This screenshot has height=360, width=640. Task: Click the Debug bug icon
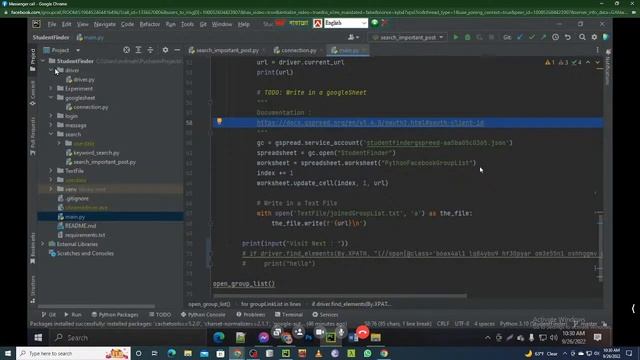pyautogui.click(x=467, y=37)
